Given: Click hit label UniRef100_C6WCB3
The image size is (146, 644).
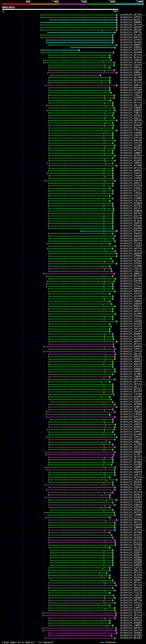Looking at the screenshot, I should [x=131, y=377].
